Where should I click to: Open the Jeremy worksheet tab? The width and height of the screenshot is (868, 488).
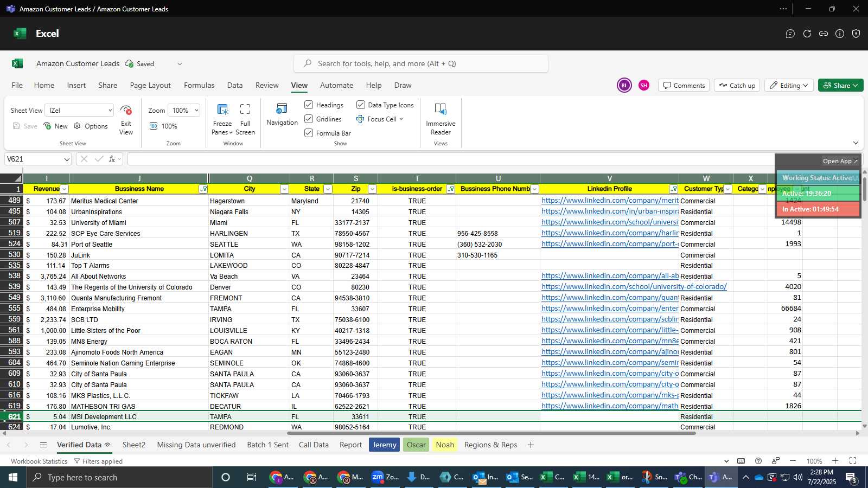tap(384, 445)
